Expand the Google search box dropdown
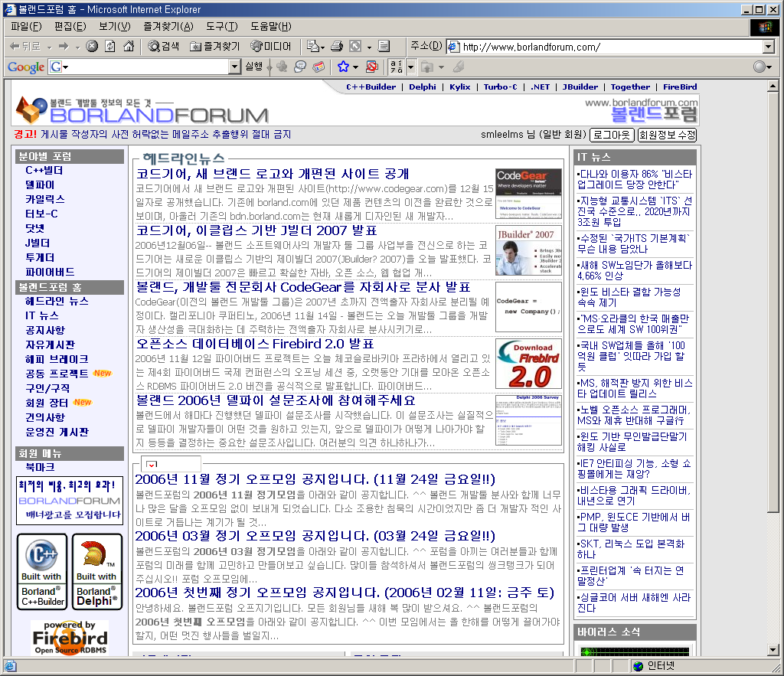The image size is (784, 676). [234, 67]
